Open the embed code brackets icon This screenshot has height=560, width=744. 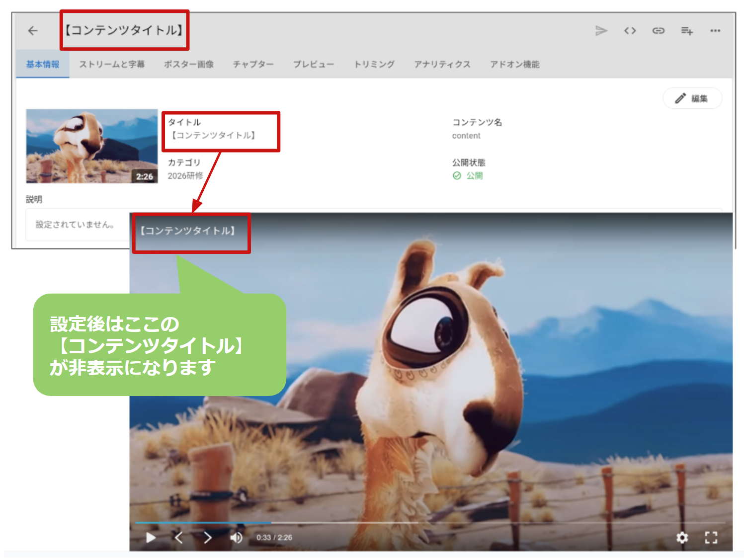click(630, 31)
